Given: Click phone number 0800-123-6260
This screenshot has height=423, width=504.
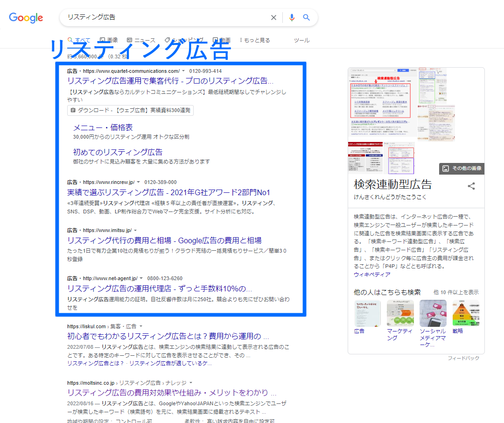Looking at the screenshot, I should tap(165, 278).
